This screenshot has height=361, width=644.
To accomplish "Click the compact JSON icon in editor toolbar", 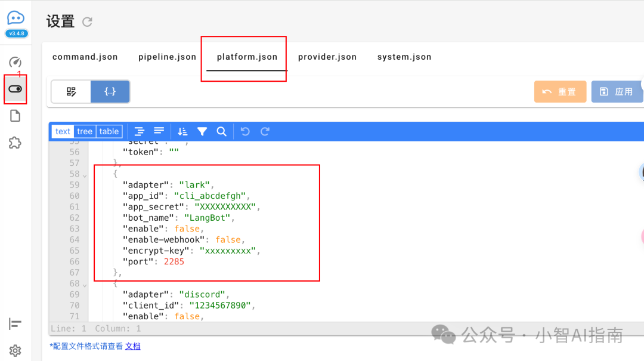I will (159, 131).
